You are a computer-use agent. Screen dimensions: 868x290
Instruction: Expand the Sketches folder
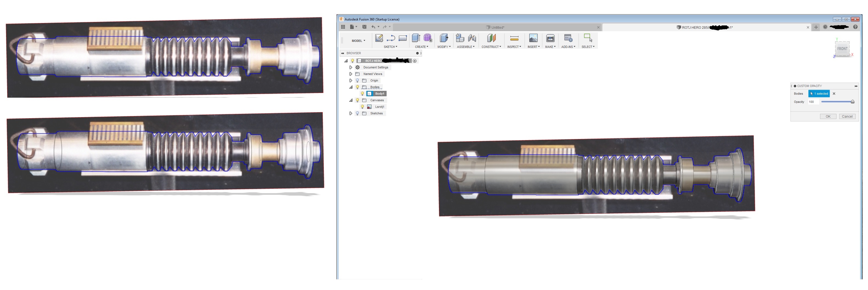(x=351, y=113)
